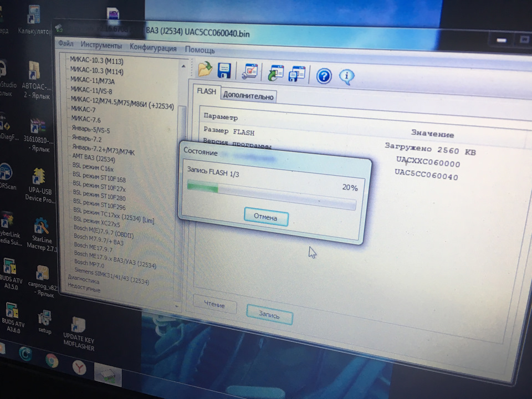Click the Запись button
Screen dimensions: 532x399
pos(269,315)
